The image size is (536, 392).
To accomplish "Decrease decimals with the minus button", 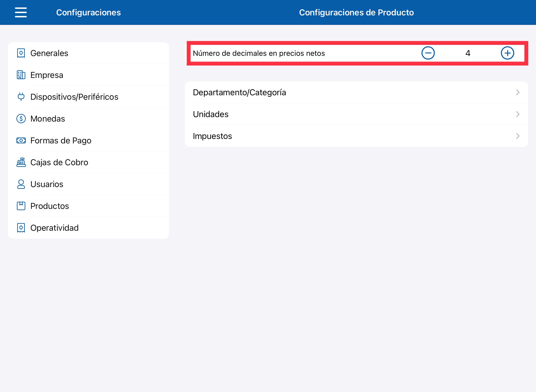I will pyautogui.click(x=428, y=53).
